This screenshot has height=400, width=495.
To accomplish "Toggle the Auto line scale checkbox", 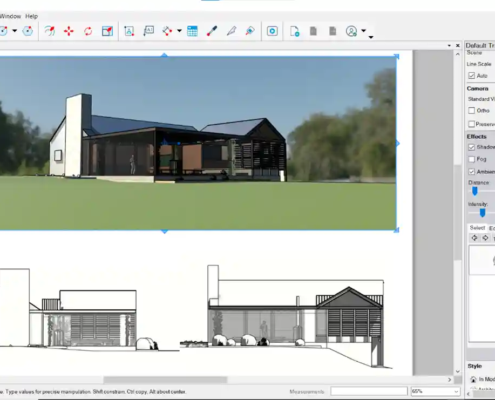I will tap(471, 76).
